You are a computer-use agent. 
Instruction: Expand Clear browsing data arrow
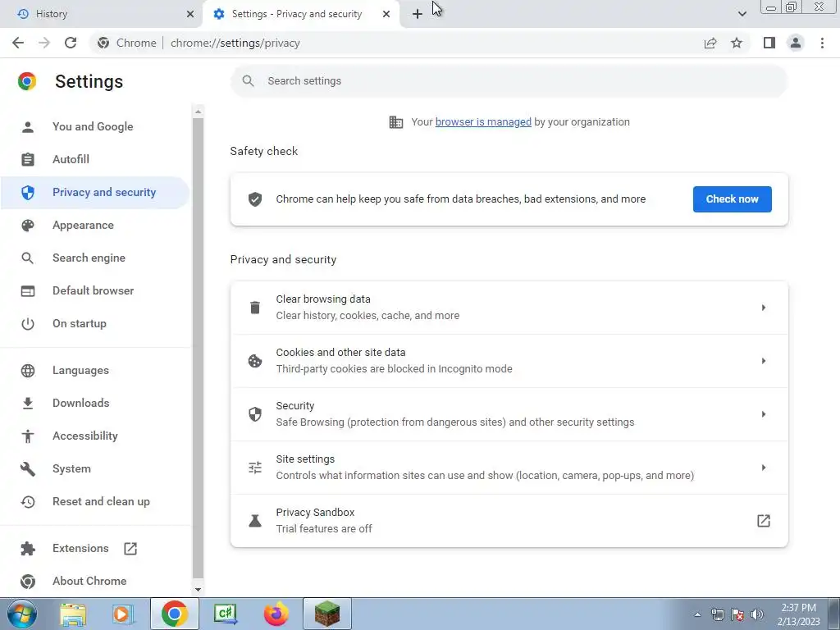coord(764,308)
